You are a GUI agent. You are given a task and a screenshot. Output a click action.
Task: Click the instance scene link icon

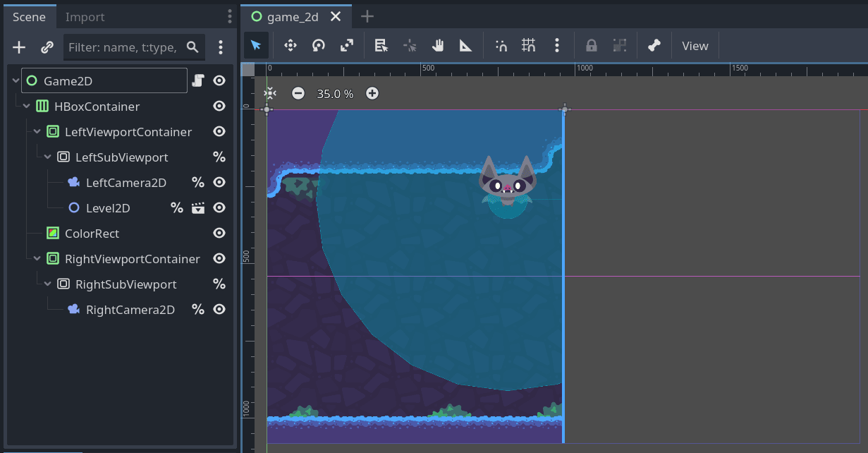[47, 47]
